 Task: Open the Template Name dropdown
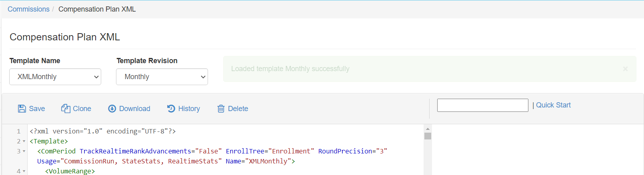tap(55, 77)
